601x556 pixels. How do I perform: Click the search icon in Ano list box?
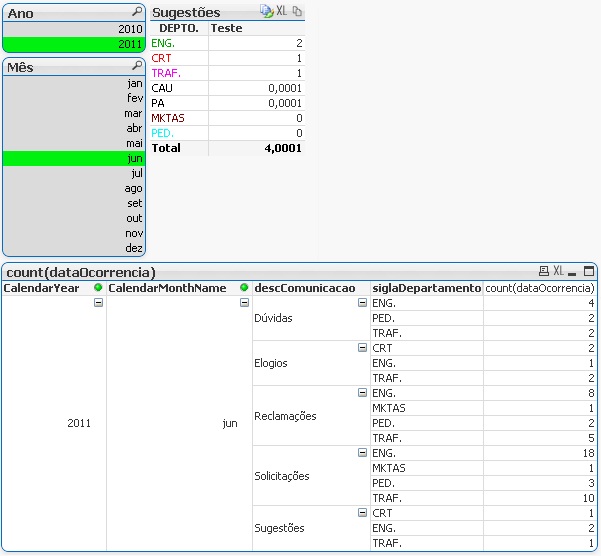pyautogui.click(x=137, y=12)
